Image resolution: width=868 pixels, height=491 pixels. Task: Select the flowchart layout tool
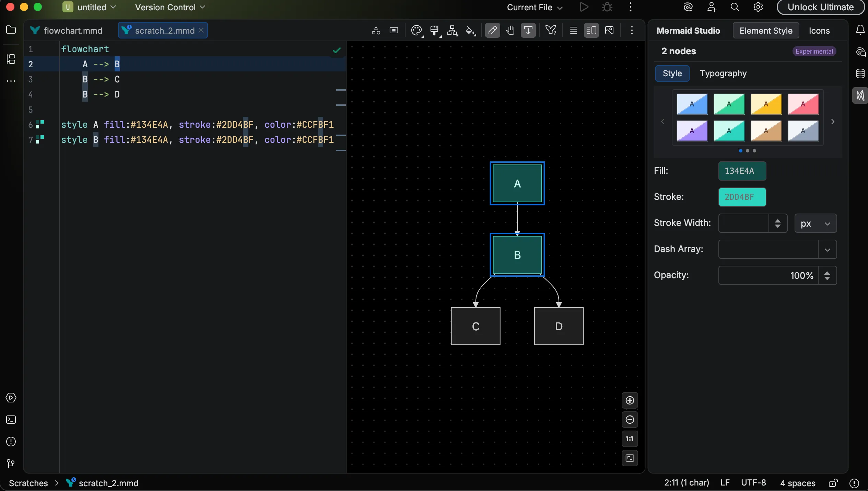[452, 30]
